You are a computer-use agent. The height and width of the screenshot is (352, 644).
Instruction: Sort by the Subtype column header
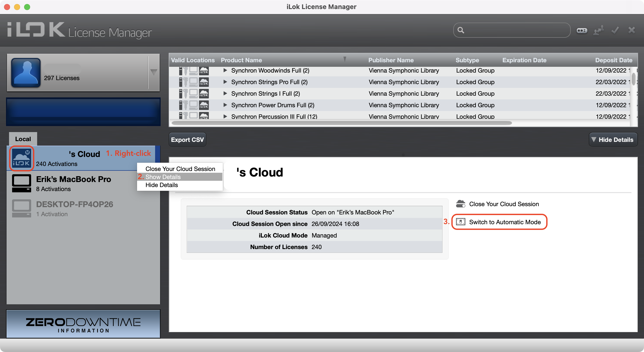pos(467,60)
